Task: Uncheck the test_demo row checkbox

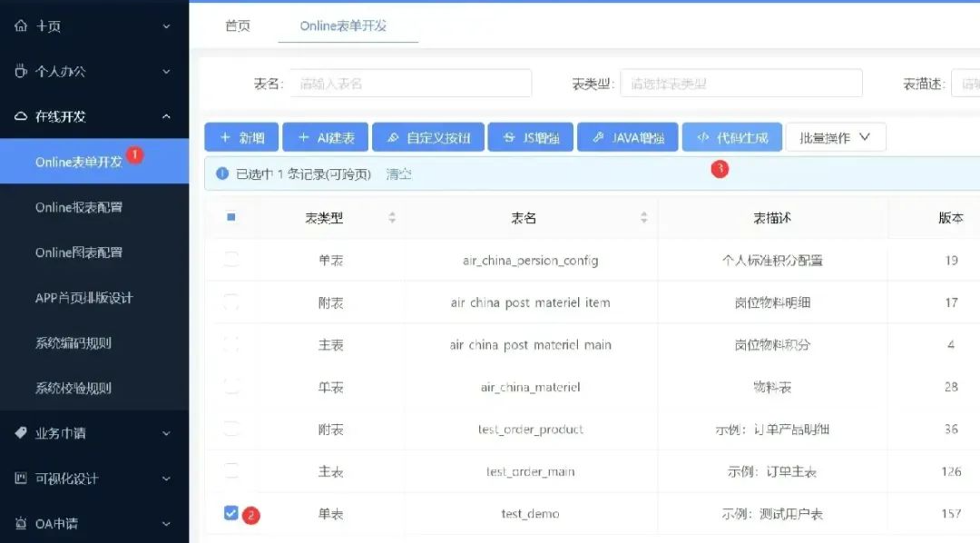Action: click(x=230, y=513)
